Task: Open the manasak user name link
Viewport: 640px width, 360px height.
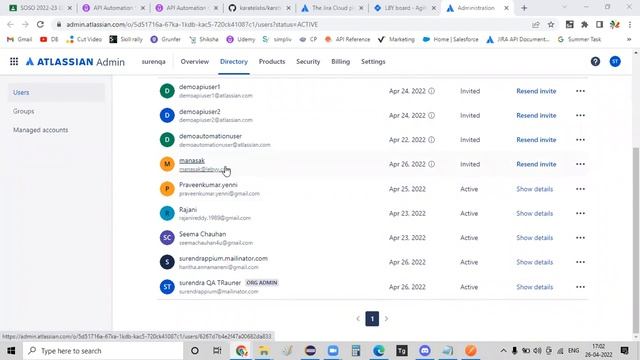Action: pos(192,160)
